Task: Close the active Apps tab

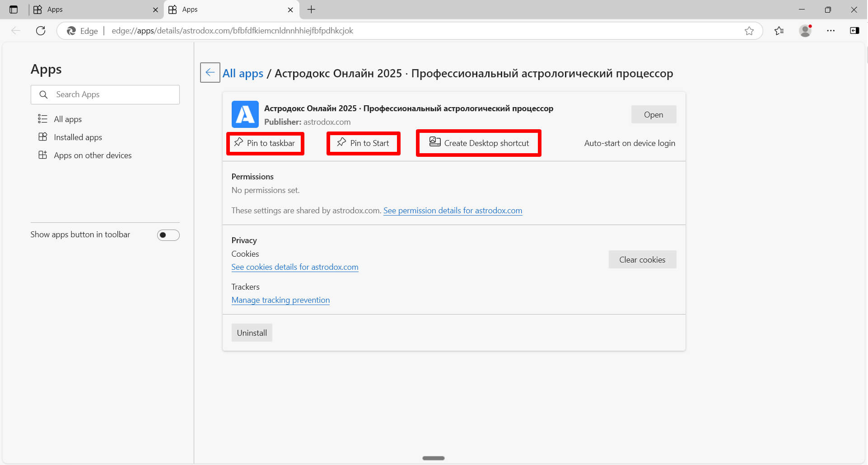Action: (290, 9)
